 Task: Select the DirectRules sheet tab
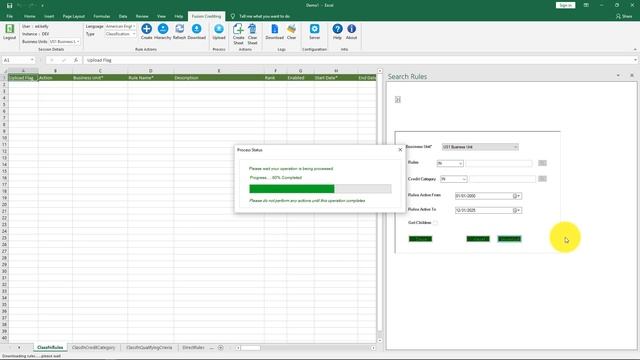click(x=193, y=347)
